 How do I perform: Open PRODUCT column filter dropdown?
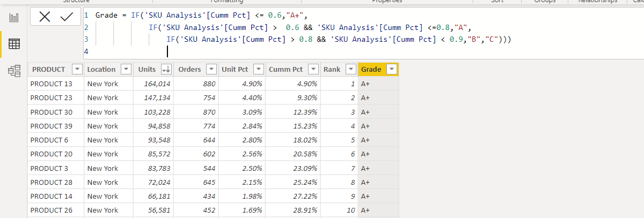tap(77, 69)
